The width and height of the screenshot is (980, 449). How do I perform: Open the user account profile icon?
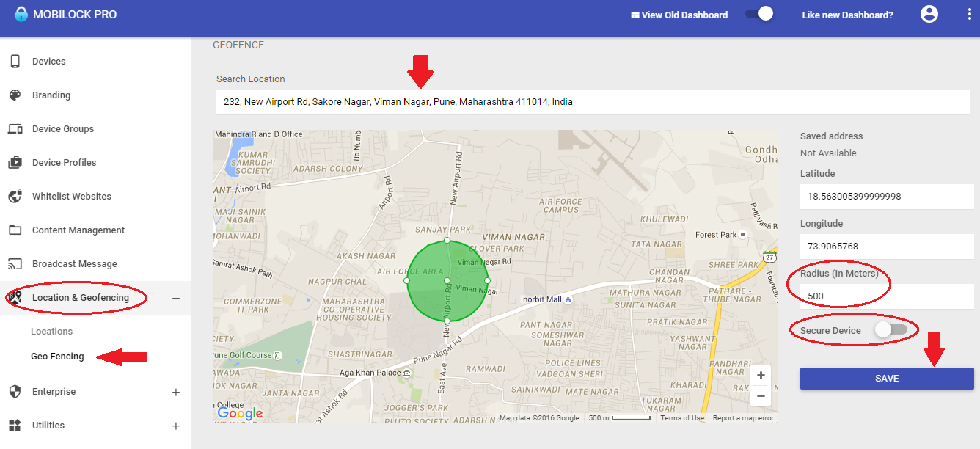(929, 14)
